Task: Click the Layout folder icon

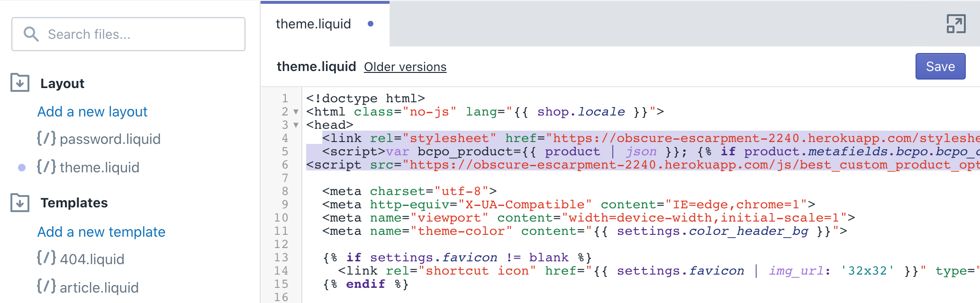Action: coord(20,83)
